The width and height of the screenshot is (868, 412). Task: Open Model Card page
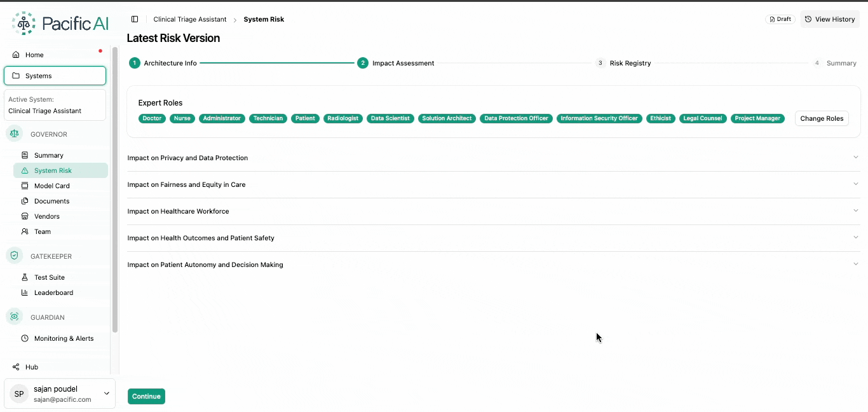[x=60, y=186]
